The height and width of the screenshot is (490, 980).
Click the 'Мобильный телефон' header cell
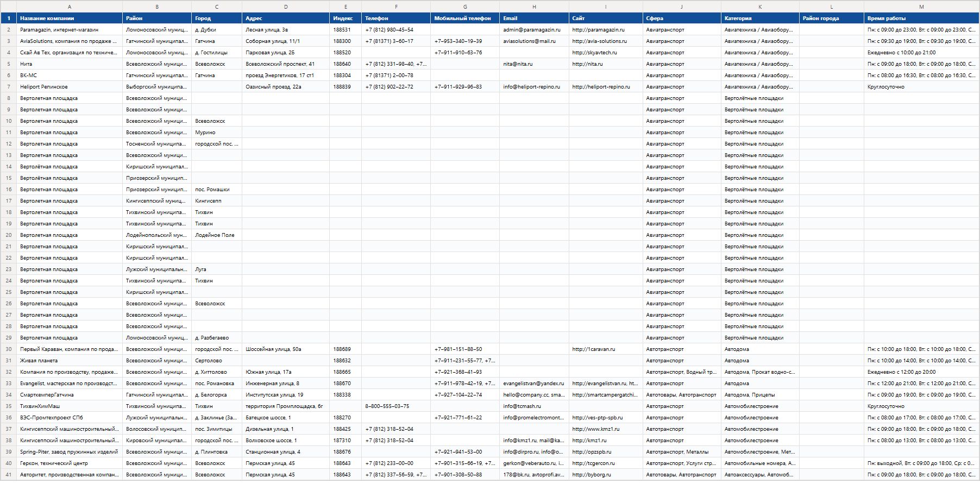coord(465,18)
